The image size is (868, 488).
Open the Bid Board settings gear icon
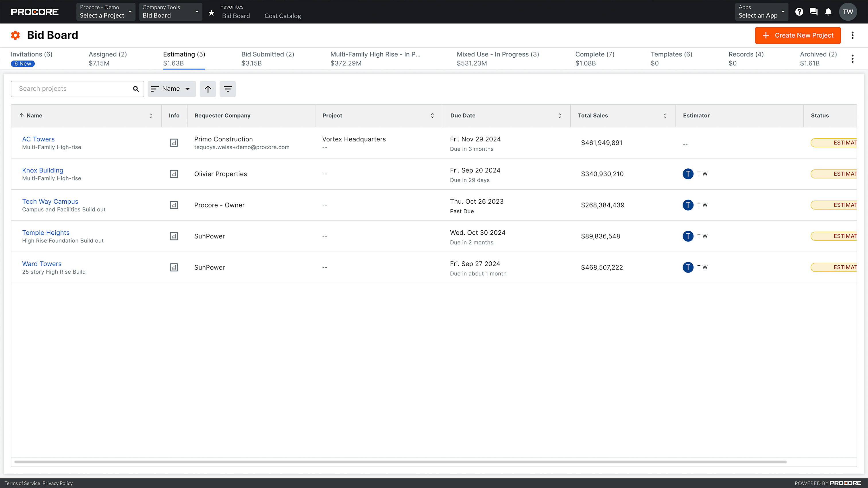point(15,35)
